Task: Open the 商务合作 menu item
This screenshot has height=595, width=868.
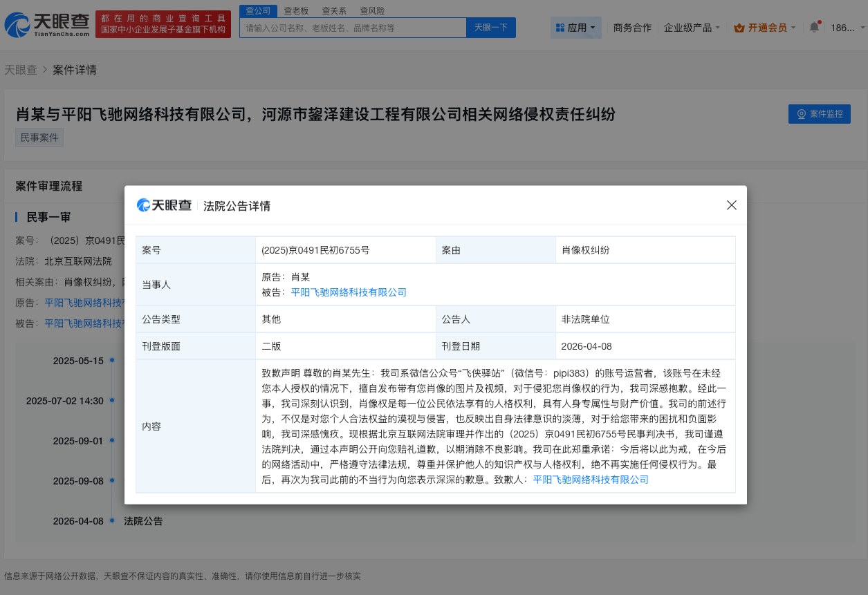Action: coord(631,26)
